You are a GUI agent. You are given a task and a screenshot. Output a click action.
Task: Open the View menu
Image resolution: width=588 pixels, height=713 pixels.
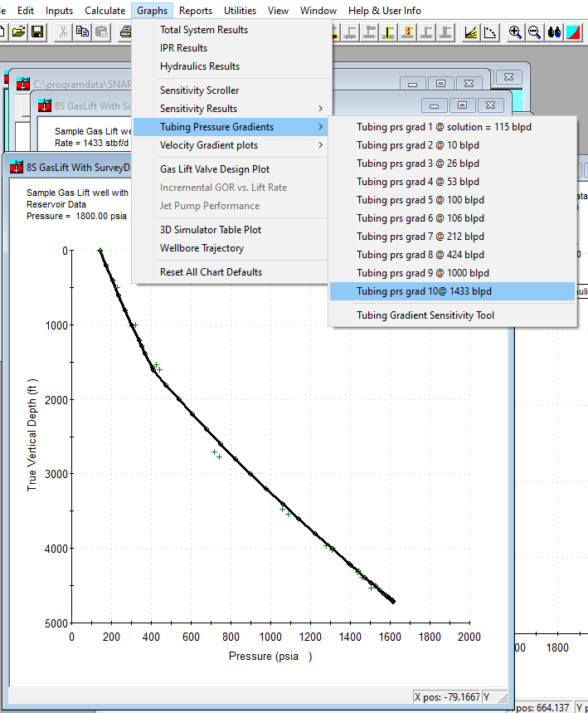278,11
